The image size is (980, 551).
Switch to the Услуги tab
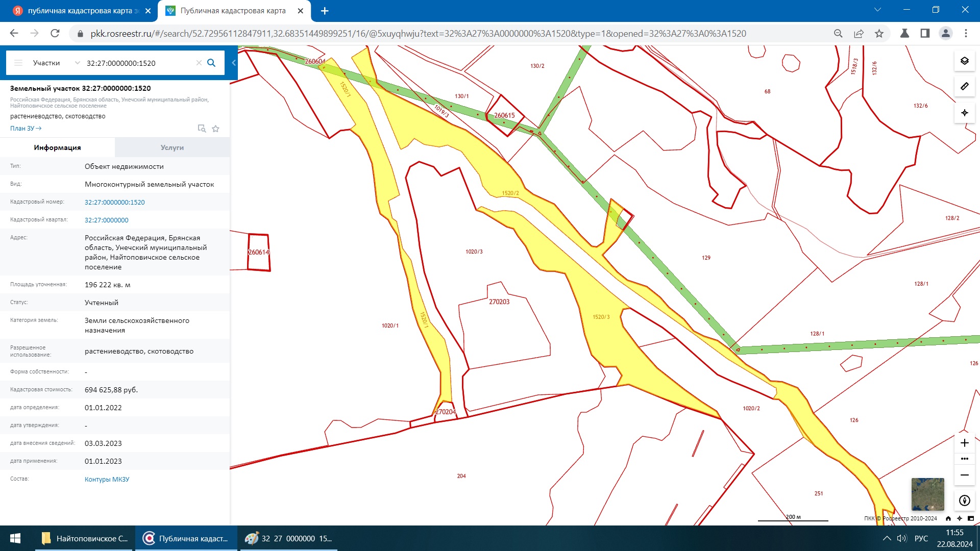coord(172,147)
